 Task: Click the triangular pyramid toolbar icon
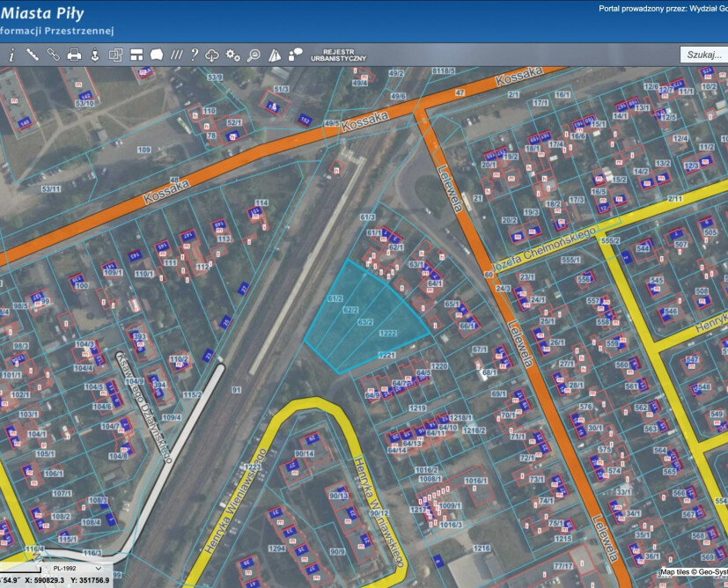274,55
